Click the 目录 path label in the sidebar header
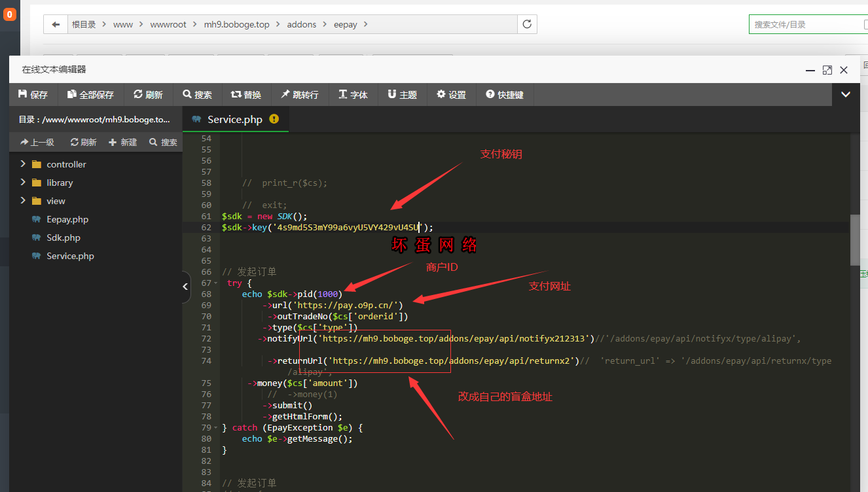 pyautogui.click(x=94, y=120)
